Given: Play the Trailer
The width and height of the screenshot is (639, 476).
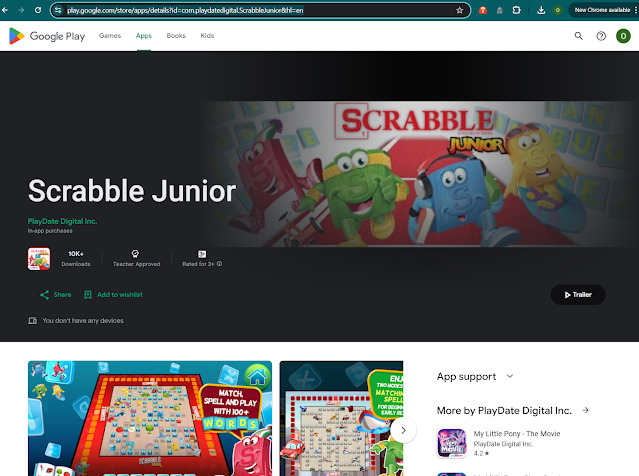Looking at the screenshot, I should tap(578, 295).
